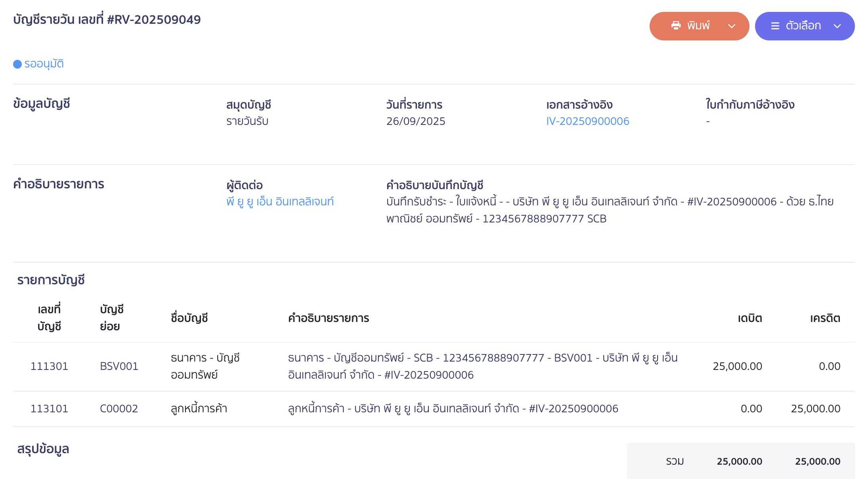Image resolution: width=868 pixels, height=494 pixels.
Task: Open reference document IV-20250900006
Action: 588,121
